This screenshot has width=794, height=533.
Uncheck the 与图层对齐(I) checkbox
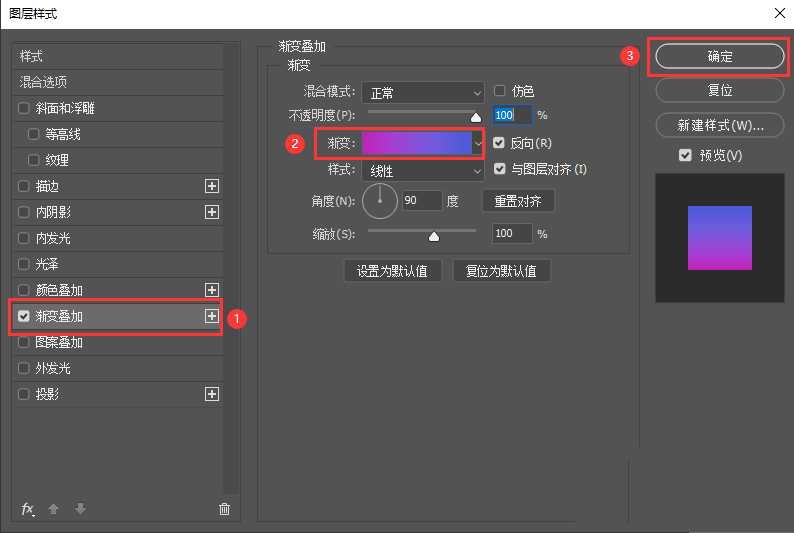coord(499,169)
